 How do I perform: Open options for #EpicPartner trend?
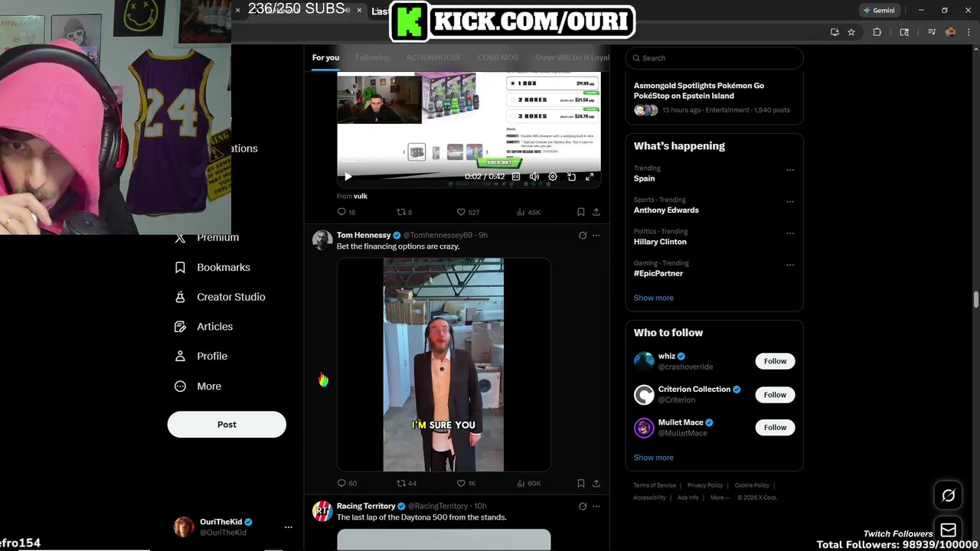pos(790,265)
